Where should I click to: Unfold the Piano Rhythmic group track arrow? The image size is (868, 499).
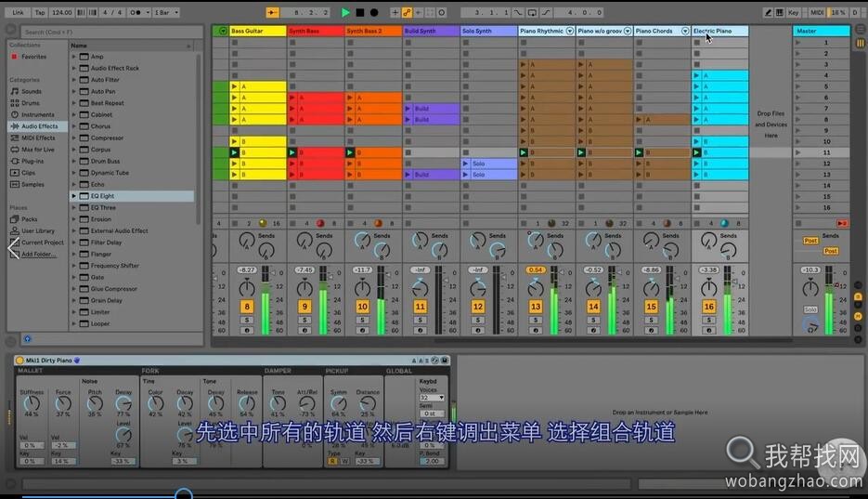point(570,31)
